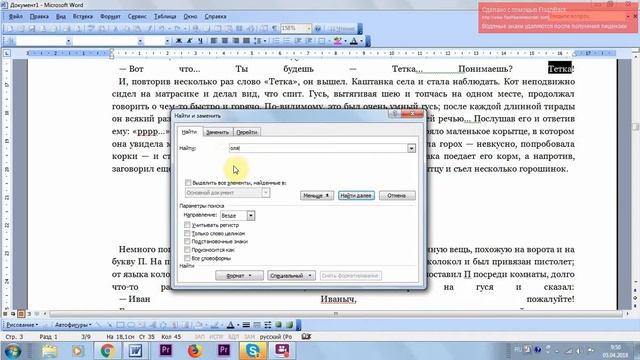Select the rectangle drawing tool
Screen dimensions: 640x360
click(120, 325)
